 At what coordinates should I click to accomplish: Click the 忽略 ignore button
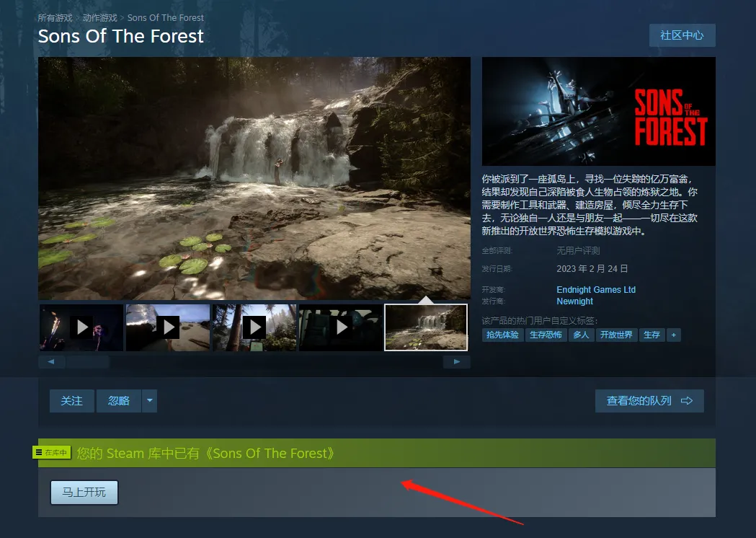119,401
